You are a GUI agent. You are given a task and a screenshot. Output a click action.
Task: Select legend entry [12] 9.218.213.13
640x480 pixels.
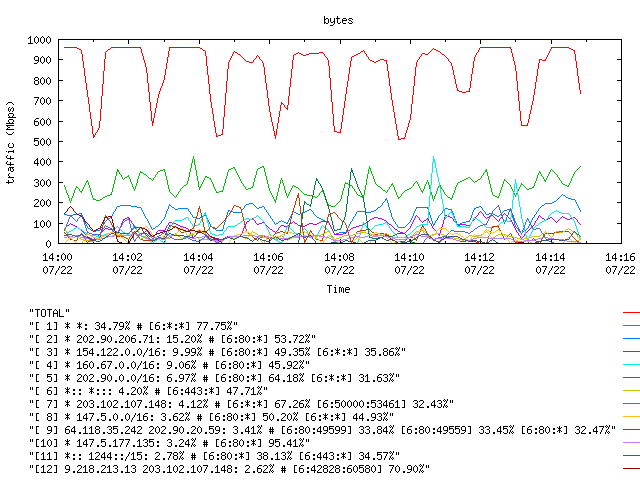(229, 469)
